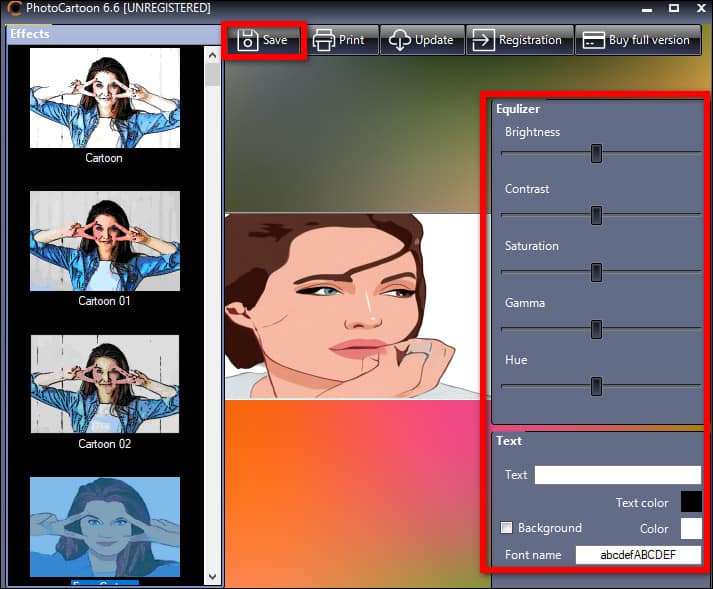This screenshot has height=589, width=713.
Task: Click the Hue slider handle
Action: point(596,387)
